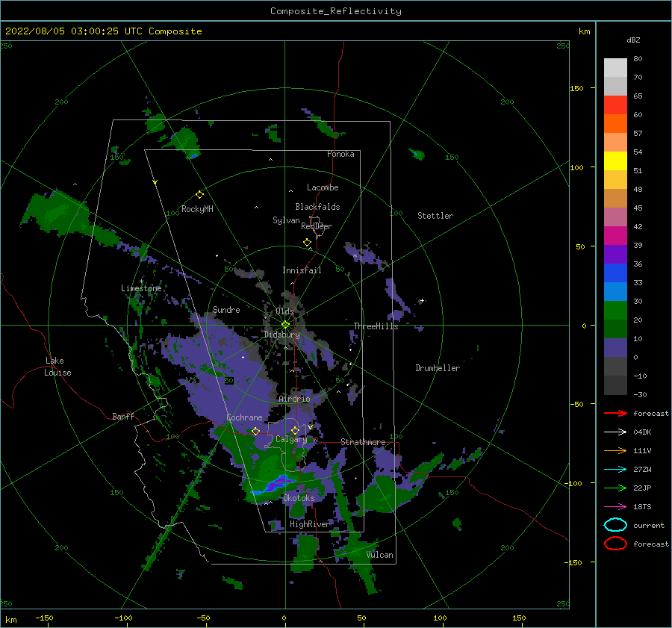Click the Okotoks city label
Viewport: 672px width, 628px height.
(x=299, y=498)
